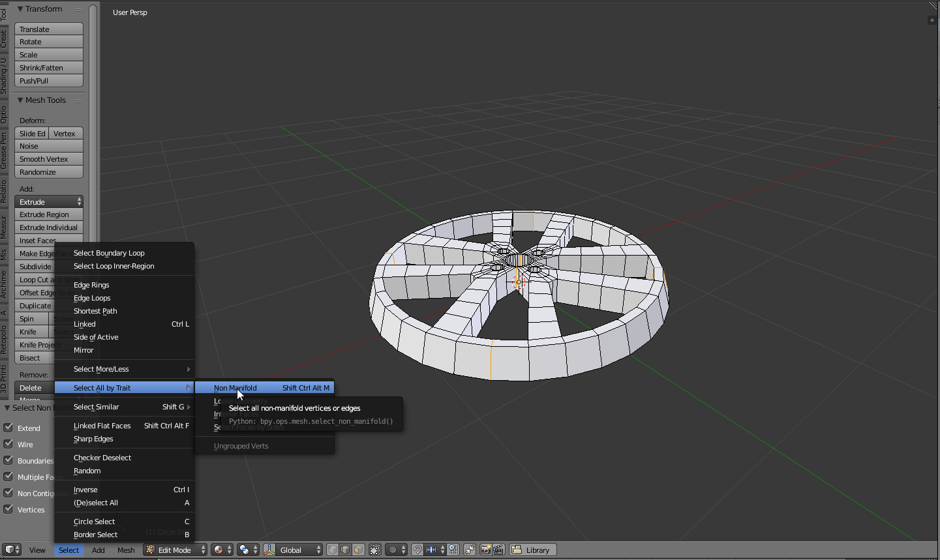The image size is (940, 560).
Task: Toggle auto-merge editing icon
Action: pos(470,550)
